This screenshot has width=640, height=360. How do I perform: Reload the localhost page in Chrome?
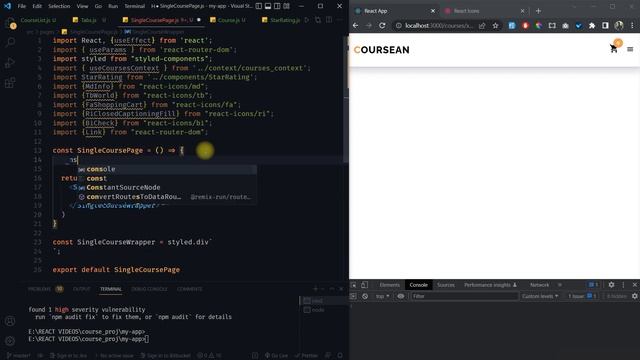click(x=382, y=25)
